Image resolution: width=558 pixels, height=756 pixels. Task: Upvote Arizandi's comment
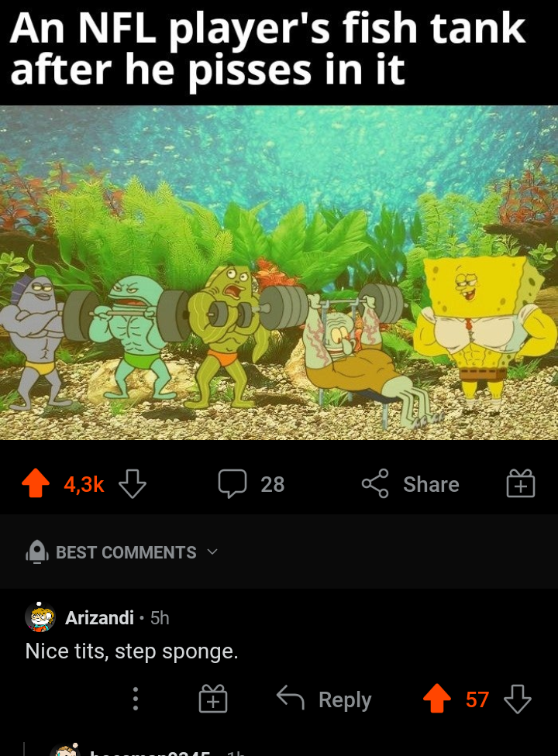(437, 698)
